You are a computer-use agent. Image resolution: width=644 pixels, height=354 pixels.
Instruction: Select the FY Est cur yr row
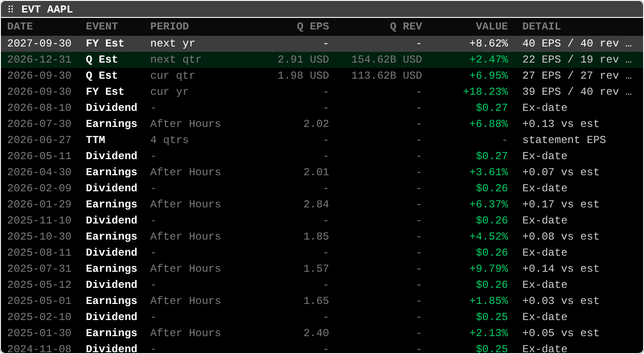tap(322, 92)
